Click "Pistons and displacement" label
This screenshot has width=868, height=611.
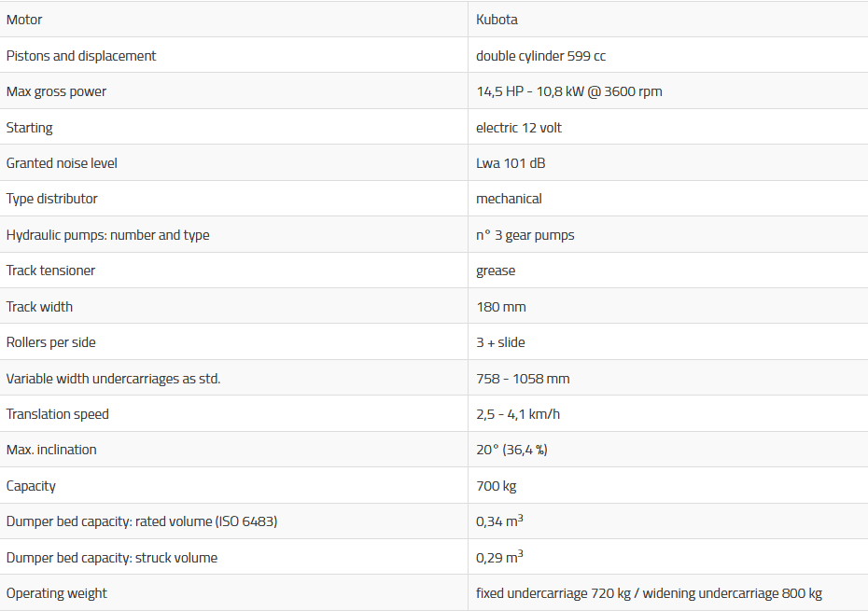pyautogui.click(x=81, y=56)
